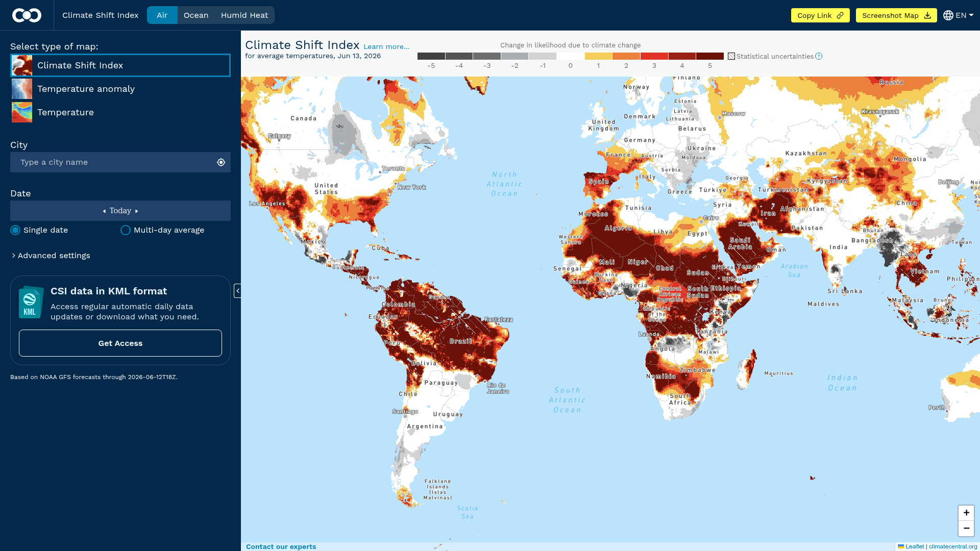This screenshot has height=551, width=980.
Task: Click the Copy Link button
Action: (x=820, y=15)
